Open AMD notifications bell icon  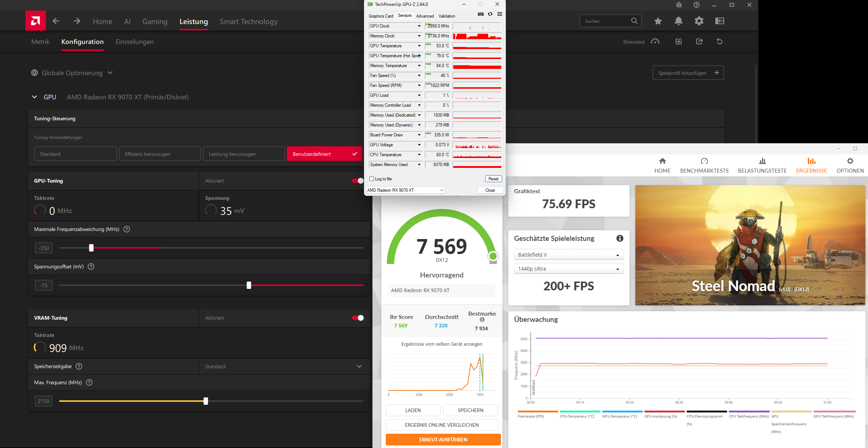coord(678,21)
